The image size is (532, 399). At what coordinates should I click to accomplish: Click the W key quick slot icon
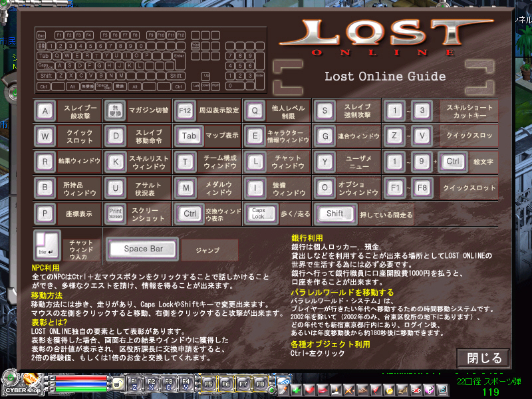click(45, 136)
